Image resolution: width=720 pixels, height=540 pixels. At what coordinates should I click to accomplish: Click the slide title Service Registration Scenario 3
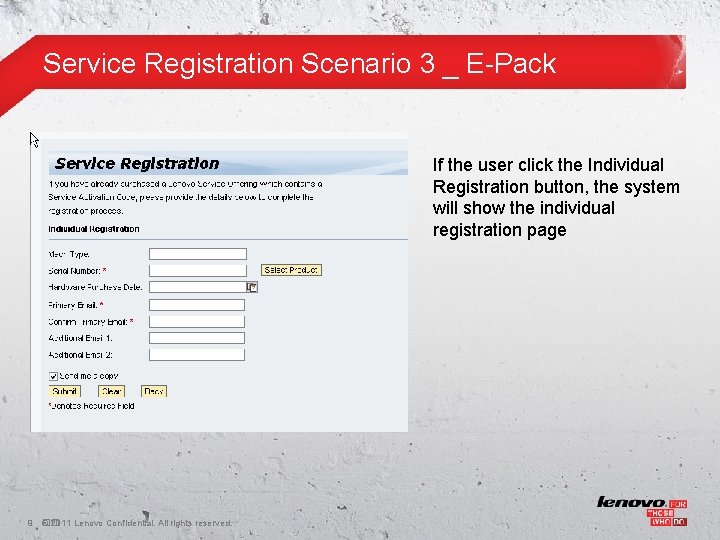299,63
